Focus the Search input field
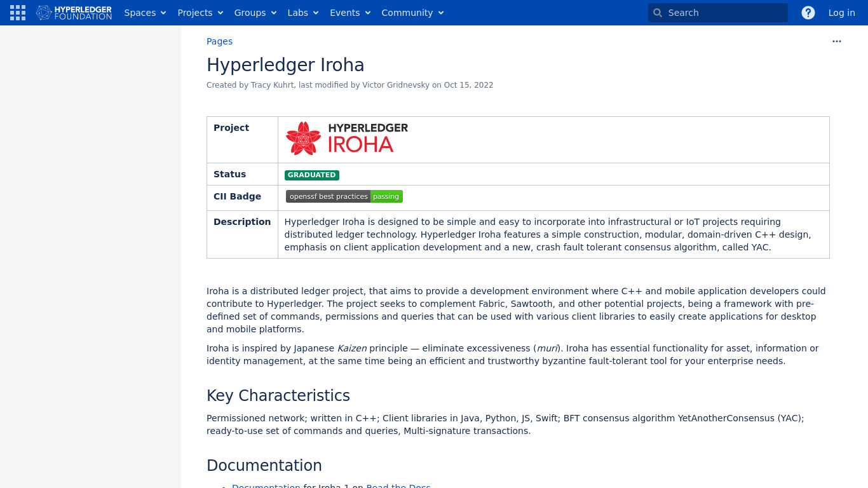The height and width of the screenshot is (488, 868). tap(718, 13)
